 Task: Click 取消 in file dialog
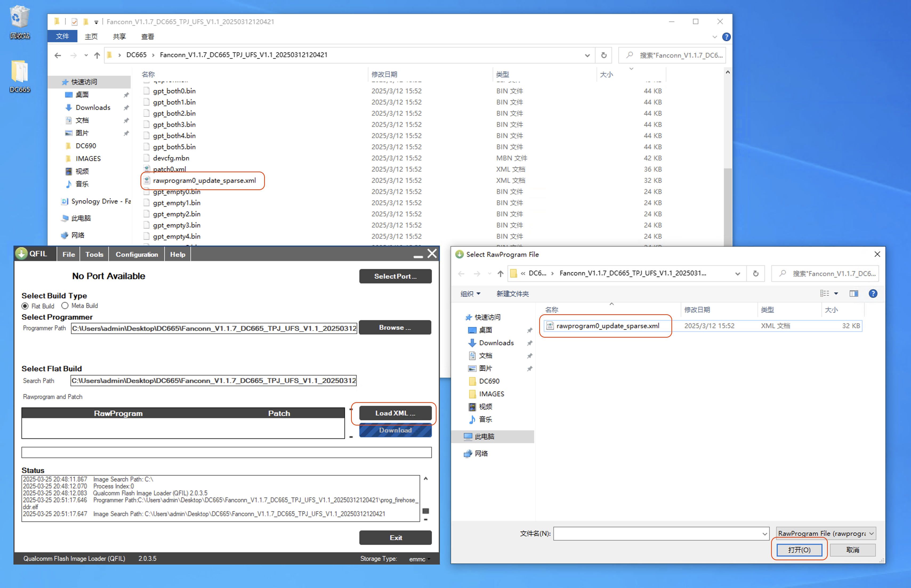pyautogui.click(x=852, y=550)
